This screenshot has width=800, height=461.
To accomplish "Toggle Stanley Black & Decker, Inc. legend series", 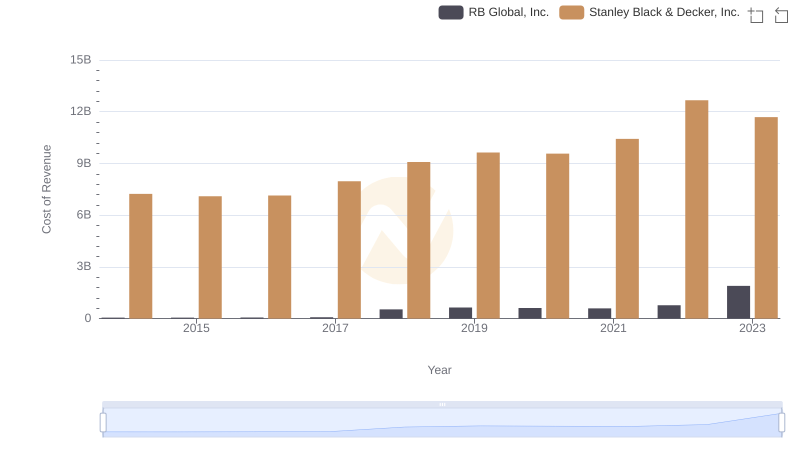I will tap(649, 12).
